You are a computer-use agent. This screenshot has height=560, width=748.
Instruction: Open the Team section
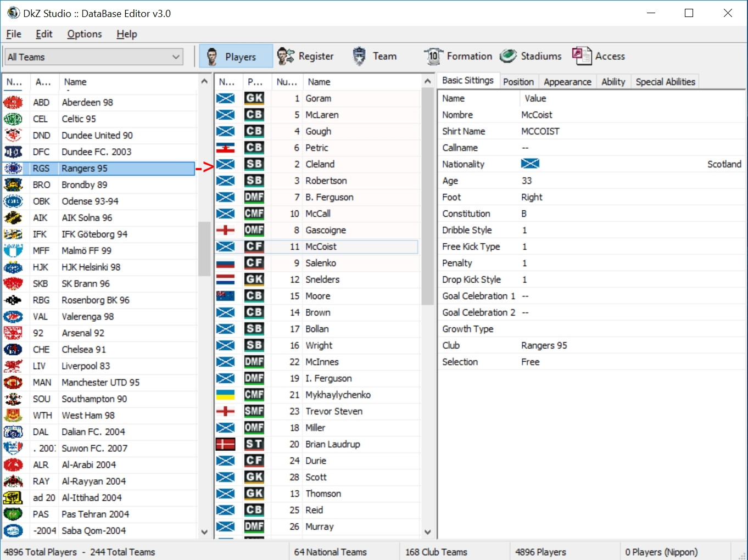[x=374, y=56]
